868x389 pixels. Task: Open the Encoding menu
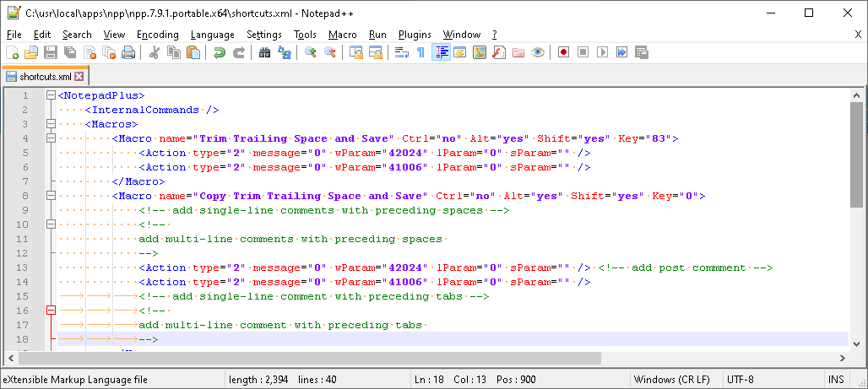(158, 35)
